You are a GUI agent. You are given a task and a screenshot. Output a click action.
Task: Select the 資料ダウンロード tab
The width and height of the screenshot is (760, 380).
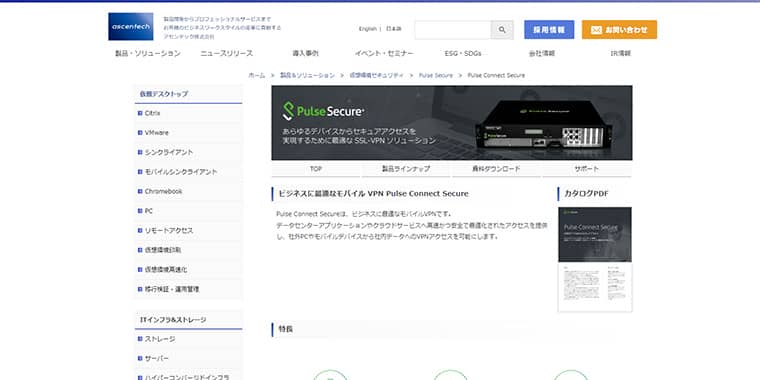tap(496, 169)
